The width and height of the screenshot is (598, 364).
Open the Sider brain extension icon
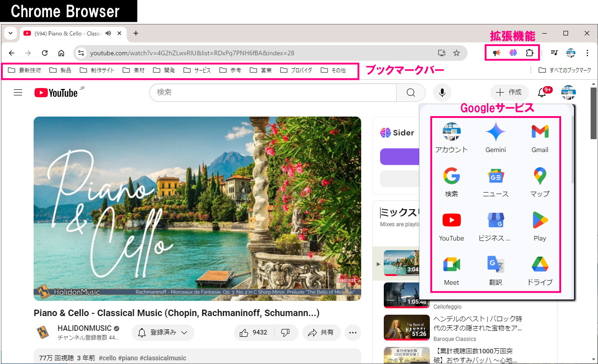click(x=513, y=53)
